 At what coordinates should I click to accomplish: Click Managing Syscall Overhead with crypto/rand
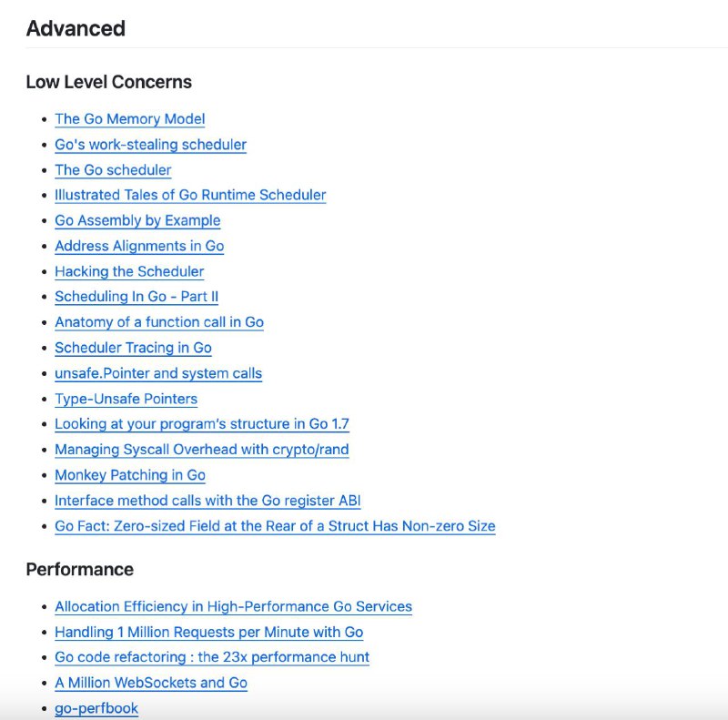coord(201,449)
